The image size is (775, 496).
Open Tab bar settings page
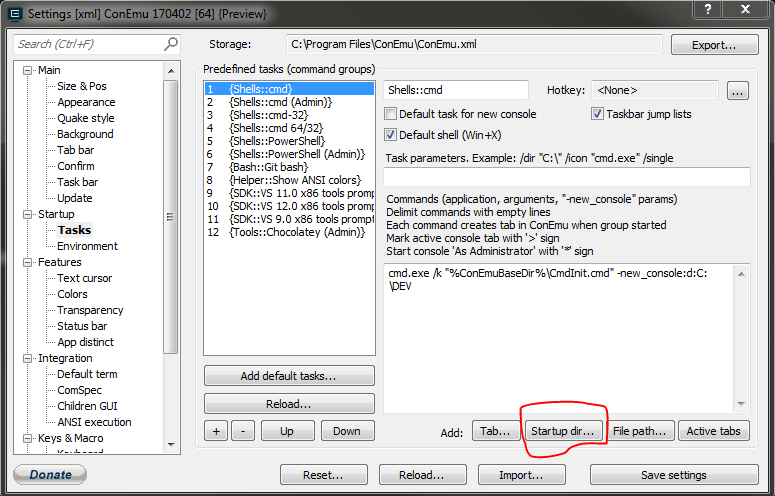coord(75,150)
